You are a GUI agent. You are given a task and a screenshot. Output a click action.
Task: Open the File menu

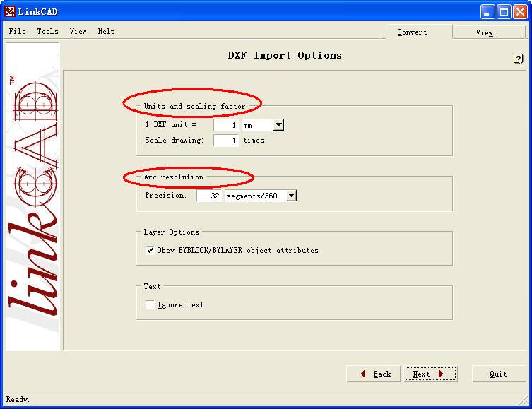tap(17, 31)
